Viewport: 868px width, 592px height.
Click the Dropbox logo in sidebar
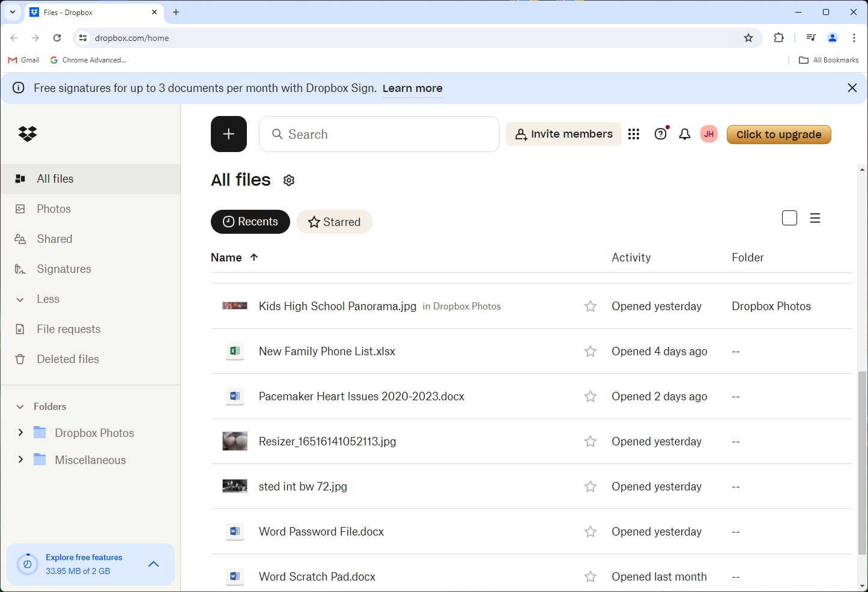(x=28, y=134)
